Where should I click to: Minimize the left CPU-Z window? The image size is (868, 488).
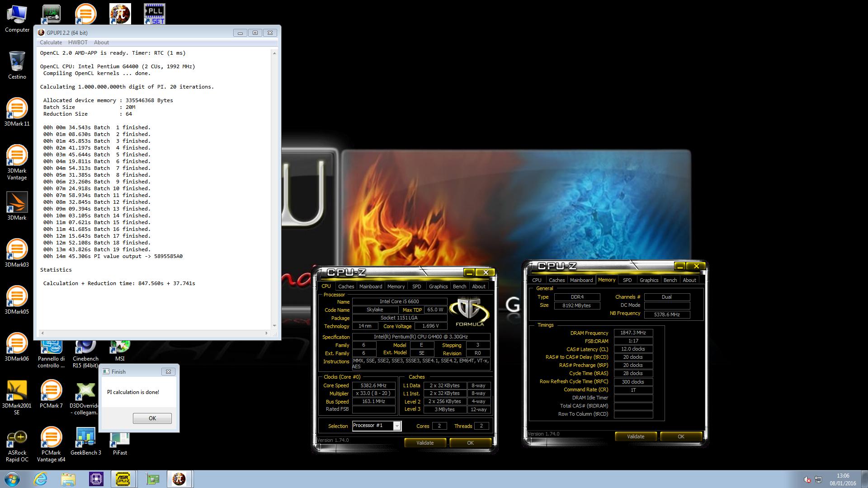469,272
